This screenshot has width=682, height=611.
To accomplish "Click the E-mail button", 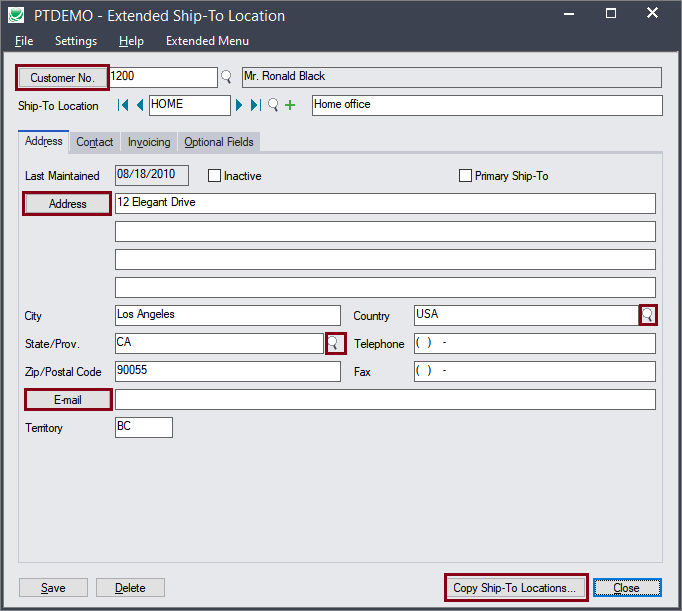I will coord(68,400).
